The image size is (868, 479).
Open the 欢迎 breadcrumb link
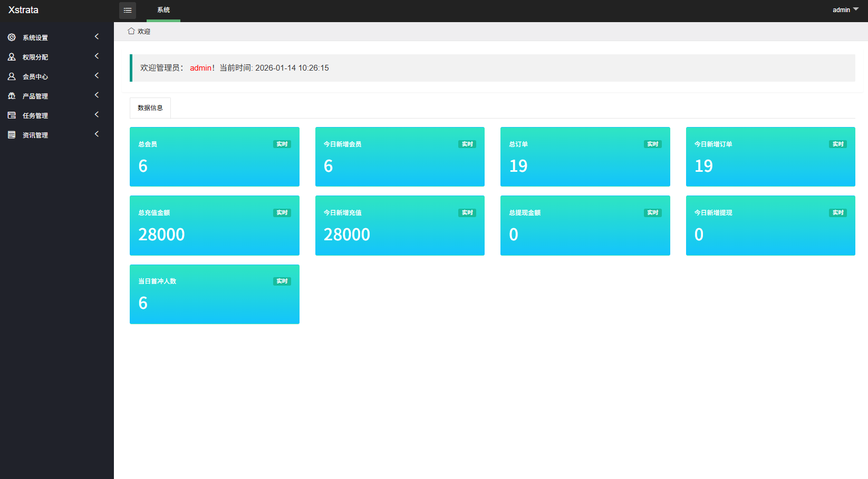pos(144,32)
